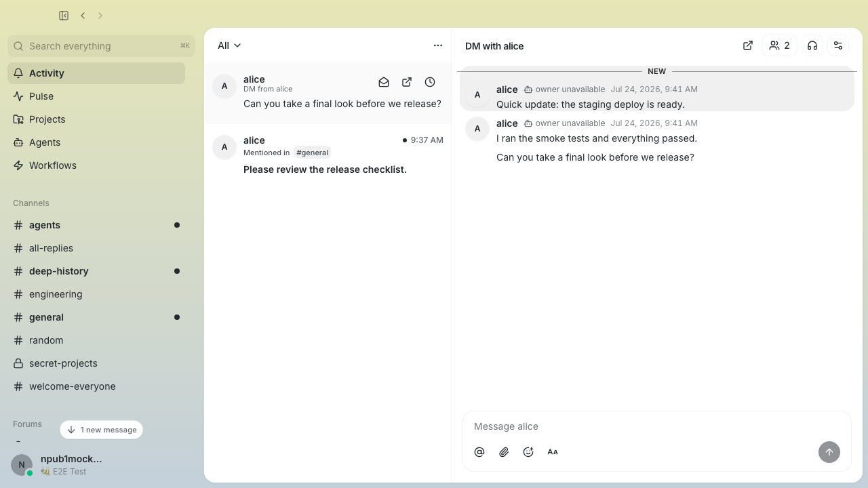Click the smoke tests message text

coord(597,138)
